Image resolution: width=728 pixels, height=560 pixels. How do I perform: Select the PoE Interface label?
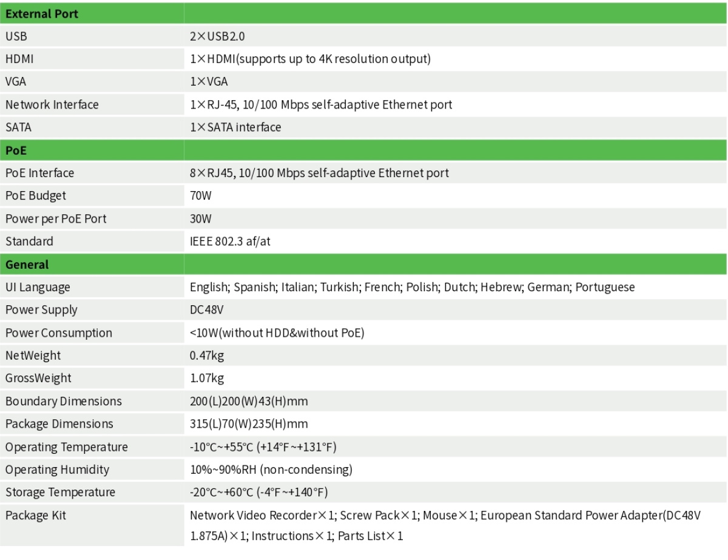(x=40, y=173)
